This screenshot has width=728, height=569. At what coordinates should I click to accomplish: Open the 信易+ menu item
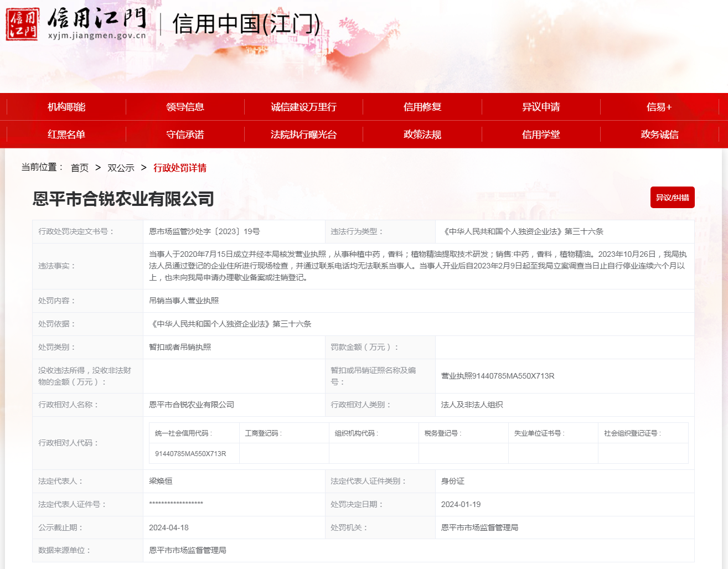click(659, 107)
